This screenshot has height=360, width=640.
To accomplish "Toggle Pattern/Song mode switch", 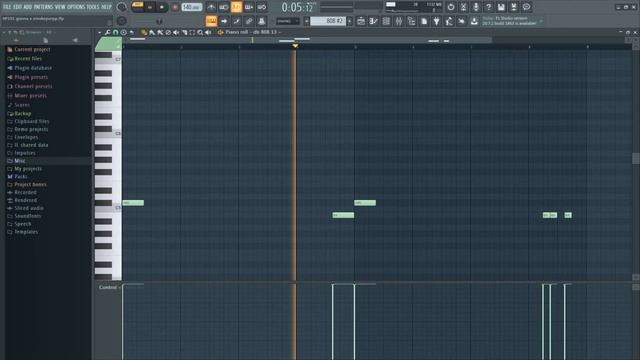I will [138, 7].
